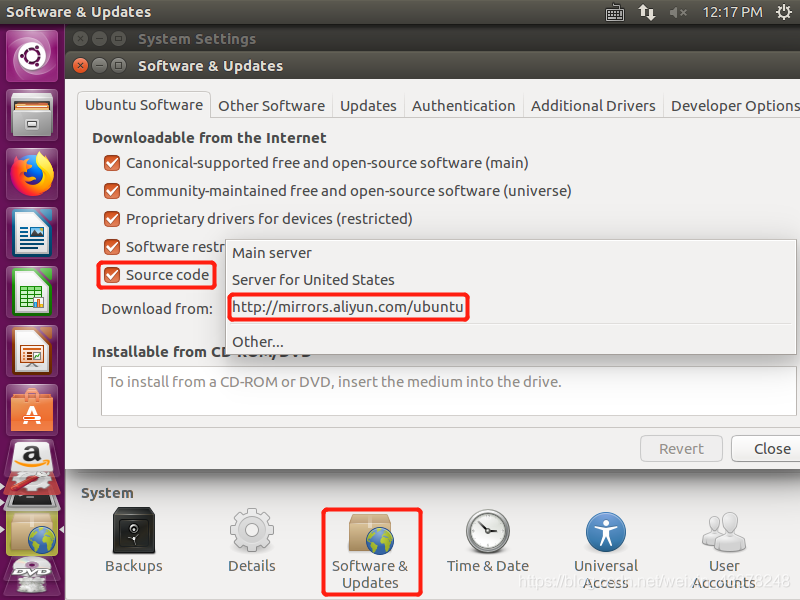Open Time & Date settings
The image size is (800, 600).
(488, 541)
